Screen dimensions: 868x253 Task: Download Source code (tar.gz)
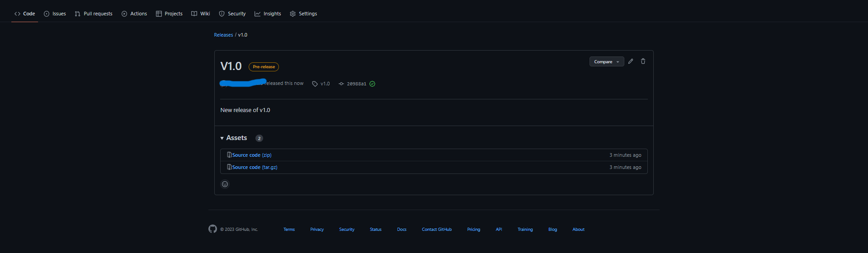click(x=255, y=167)
